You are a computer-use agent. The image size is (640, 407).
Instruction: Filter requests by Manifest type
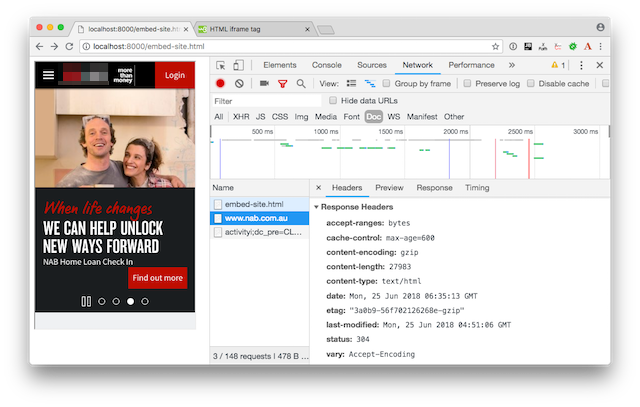(x=422, y=117)
